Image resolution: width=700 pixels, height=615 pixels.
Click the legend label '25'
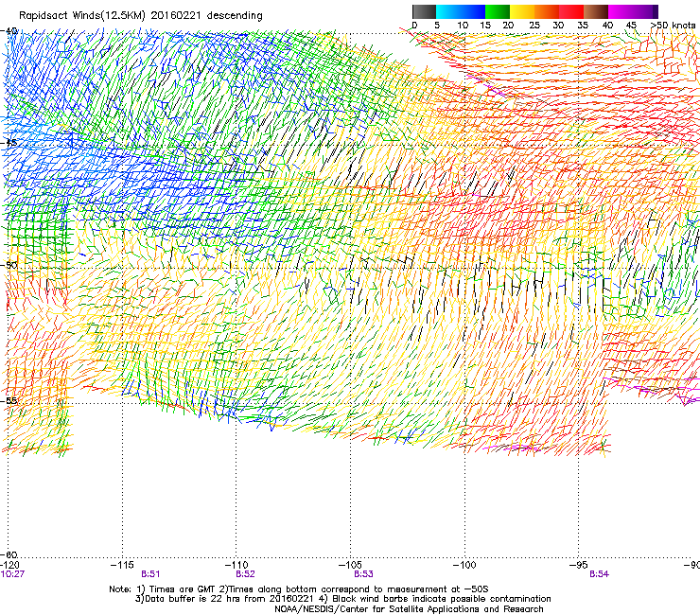click(x=534, y=26)
